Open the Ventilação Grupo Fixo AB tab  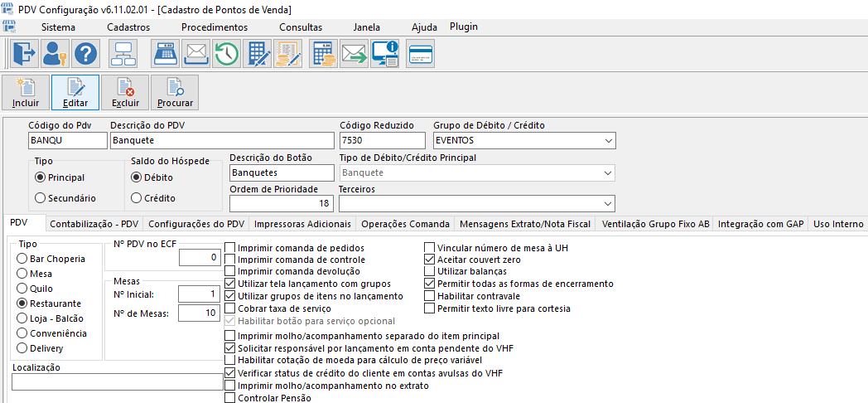[655, 224]
